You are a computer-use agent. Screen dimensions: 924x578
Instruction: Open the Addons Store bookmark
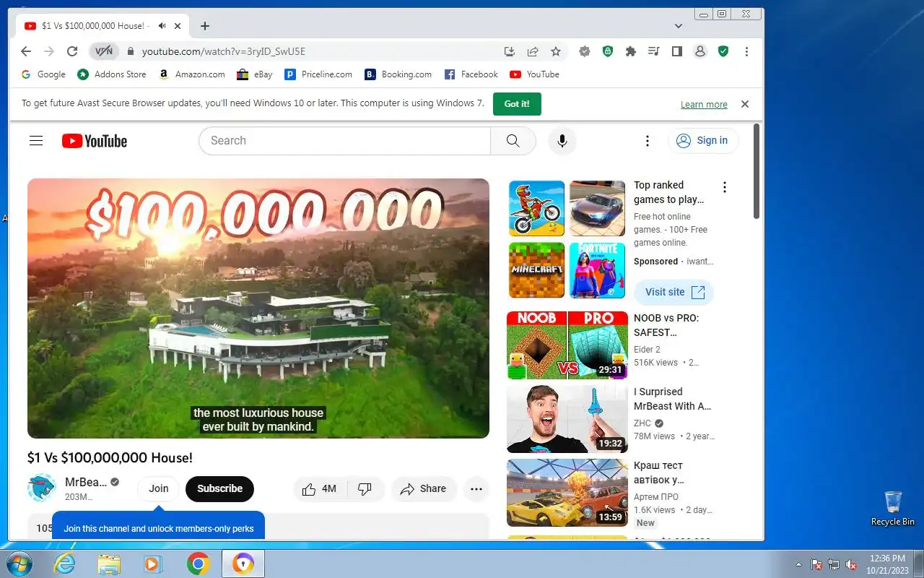112,74
